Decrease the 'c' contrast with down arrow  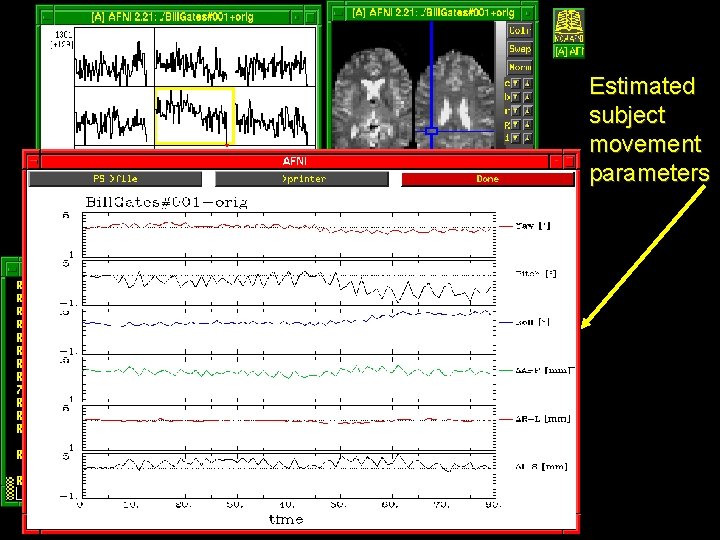(516, 84)
